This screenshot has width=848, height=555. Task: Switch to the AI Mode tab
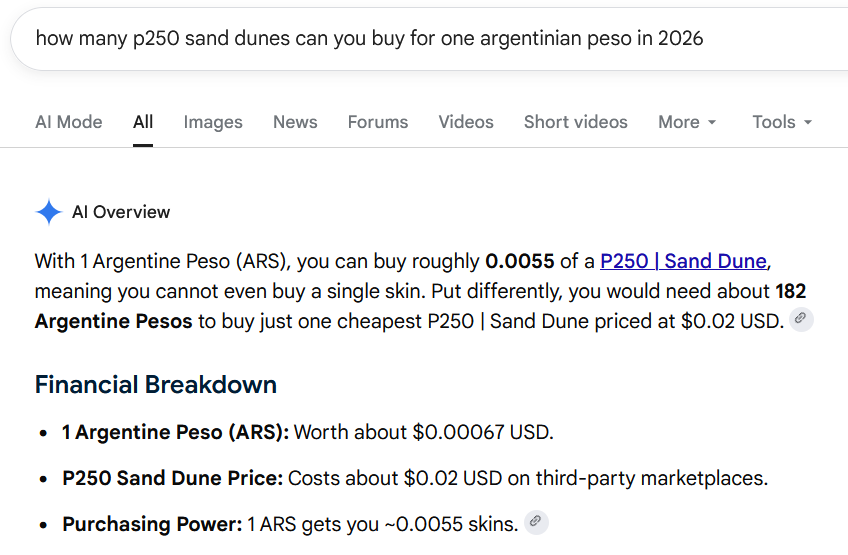tap(69, 122)
